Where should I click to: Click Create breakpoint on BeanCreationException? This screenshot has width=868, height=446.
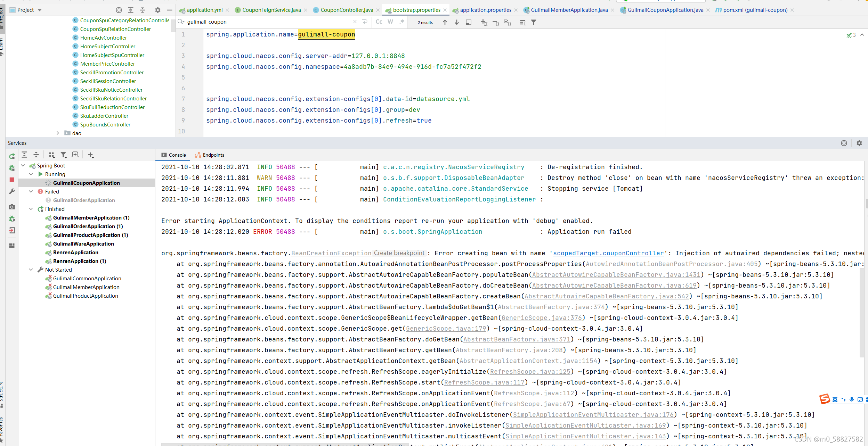click(399, 253)
